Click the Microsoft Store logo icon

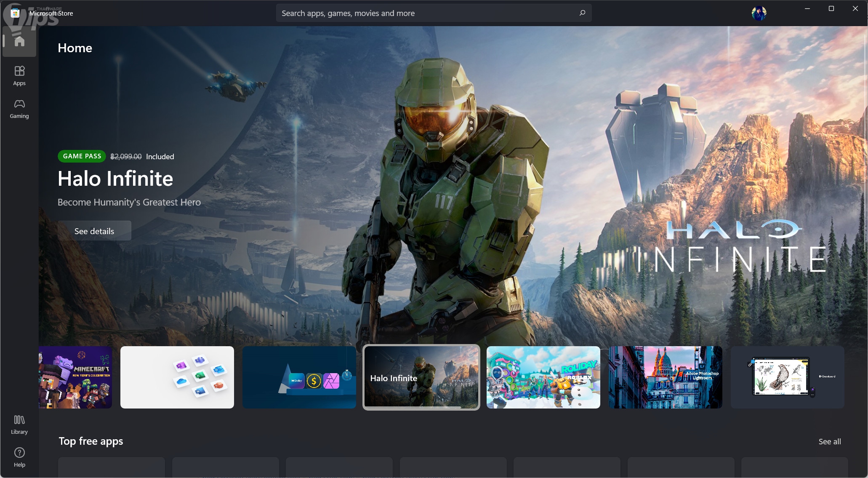click(x=15, y=13)
